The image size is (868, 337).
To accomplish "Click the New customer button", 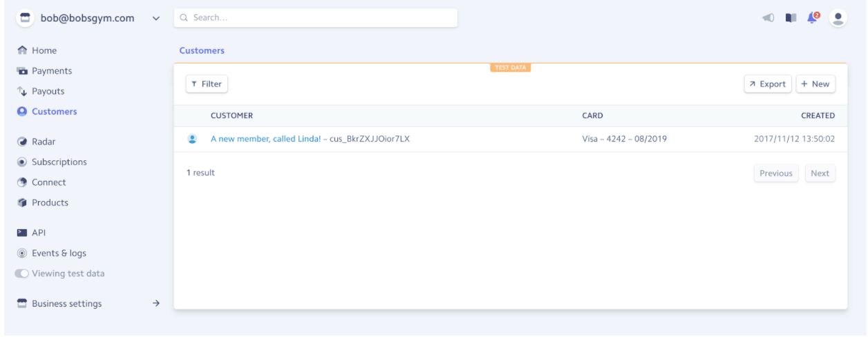I will 815,84.
